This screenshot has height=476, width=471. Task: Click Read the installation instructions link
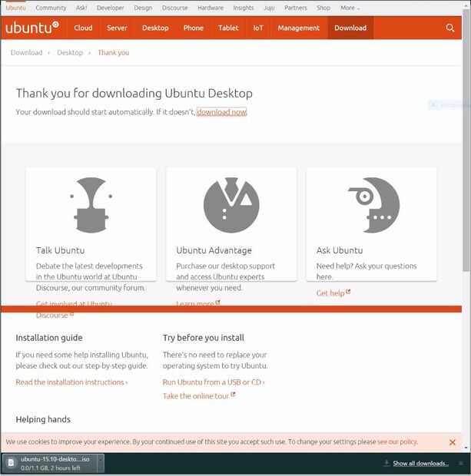(x=71, y=382)
